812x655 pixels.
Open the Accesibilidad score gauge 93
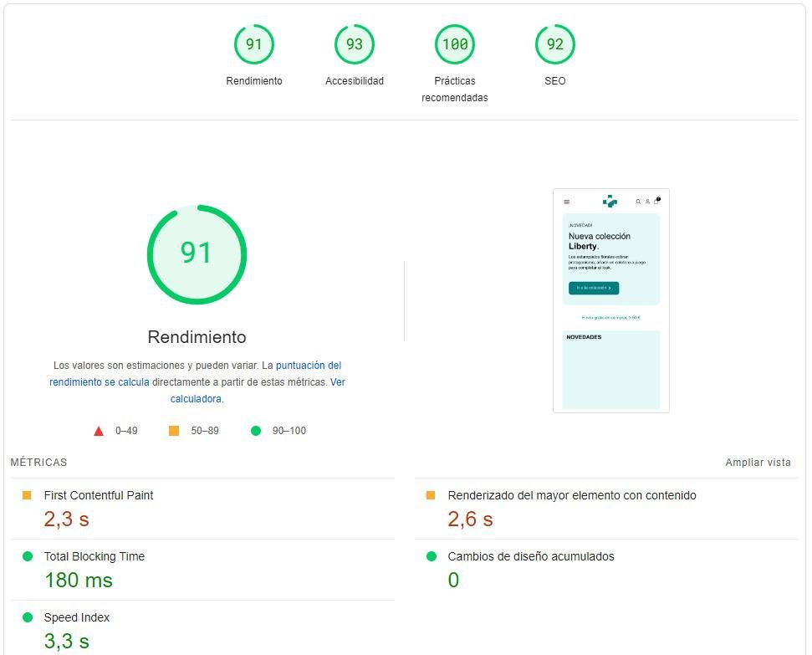[355, 44]
